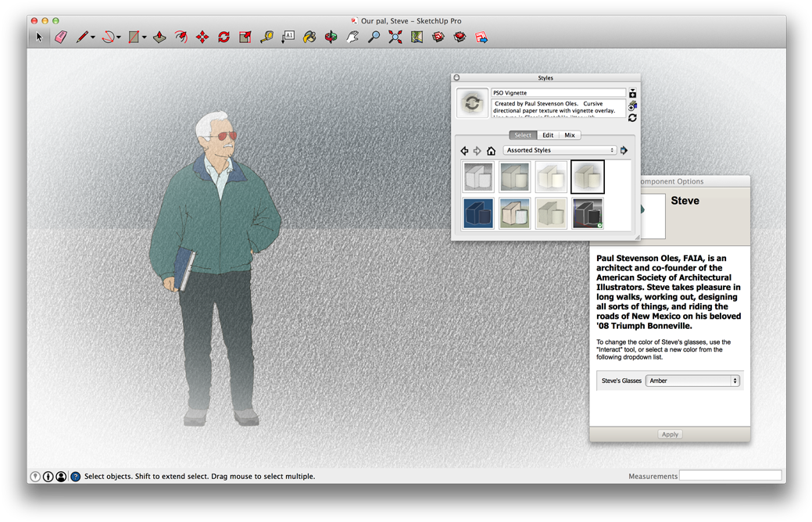The image size is (812, 522).
Task: Open the Rectangle tool dropdown arrow
Action: click(145, 38)
